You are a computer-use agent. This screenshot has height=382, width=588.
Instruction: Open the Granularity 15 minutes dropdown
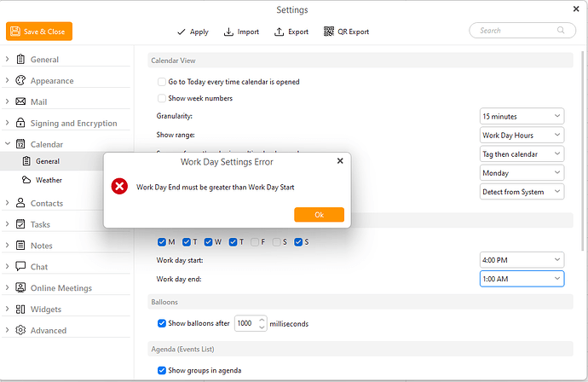522,116
